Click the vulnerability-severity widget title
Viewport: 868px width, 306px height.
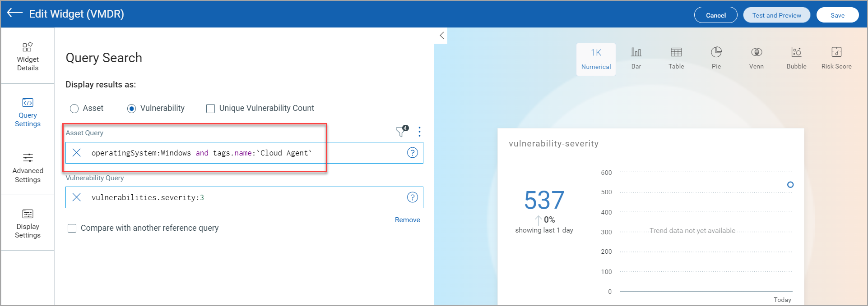(554, 144)
